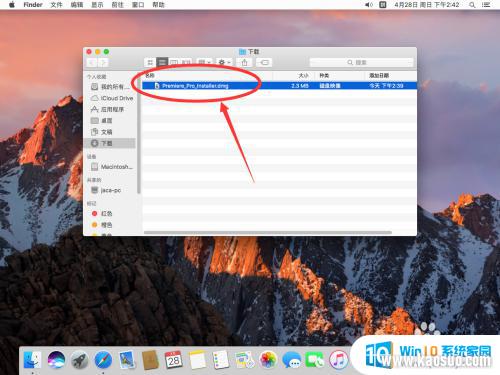This screenshot has width=500, height=375.
Task: Open FaceTime from the Dock
Action: pyautogui.click(x=315, y=360)
